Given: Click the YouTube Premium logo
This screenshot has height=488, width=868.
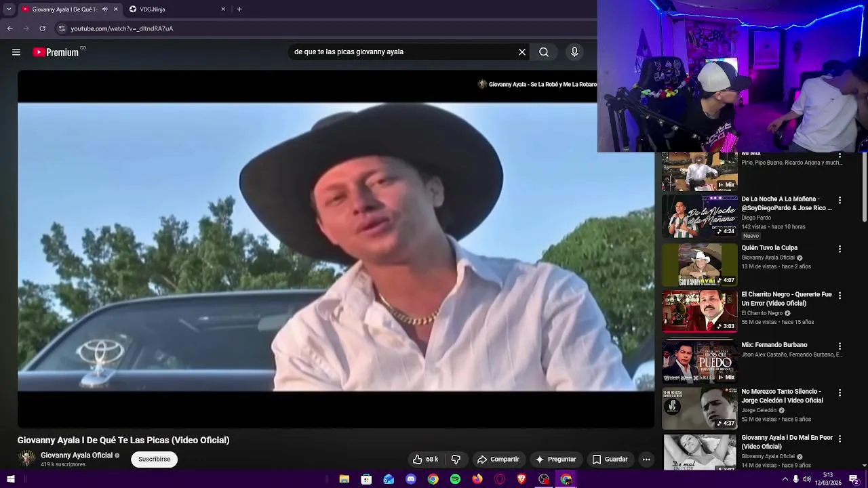Looking at the screenshot, I should pyautogui.click(x=56, y=52).
